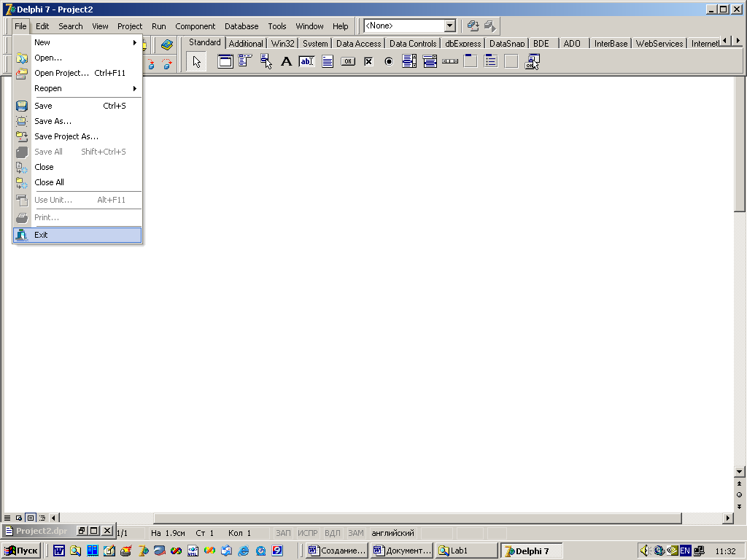Select the Memo component icon
Image resolution: width=747 pixels, height=560 pixels.
tap(328, 61)
